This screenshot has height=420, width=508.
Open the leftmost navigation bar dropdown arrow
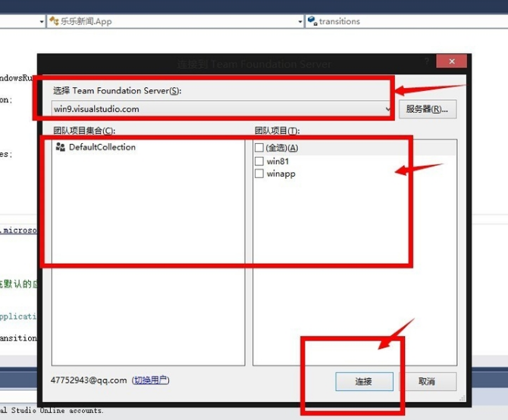pyautogui.click(x=42, y=22)
